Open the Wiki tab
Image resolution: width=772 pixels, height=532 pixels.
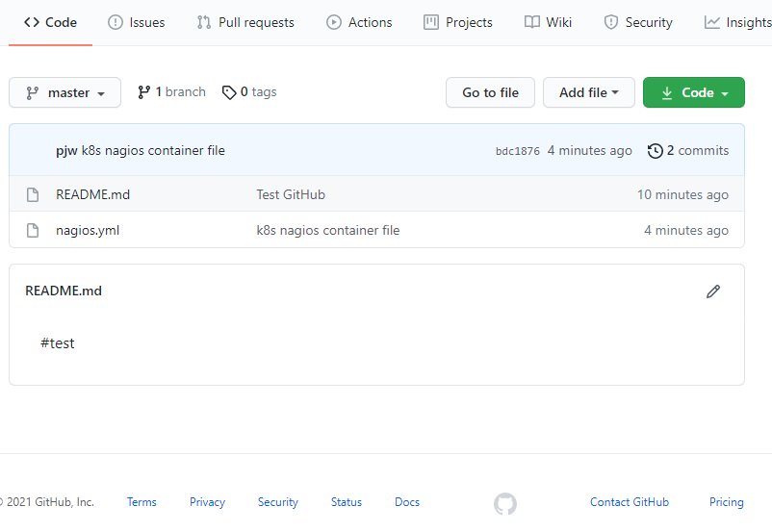[x=548, y=23]
